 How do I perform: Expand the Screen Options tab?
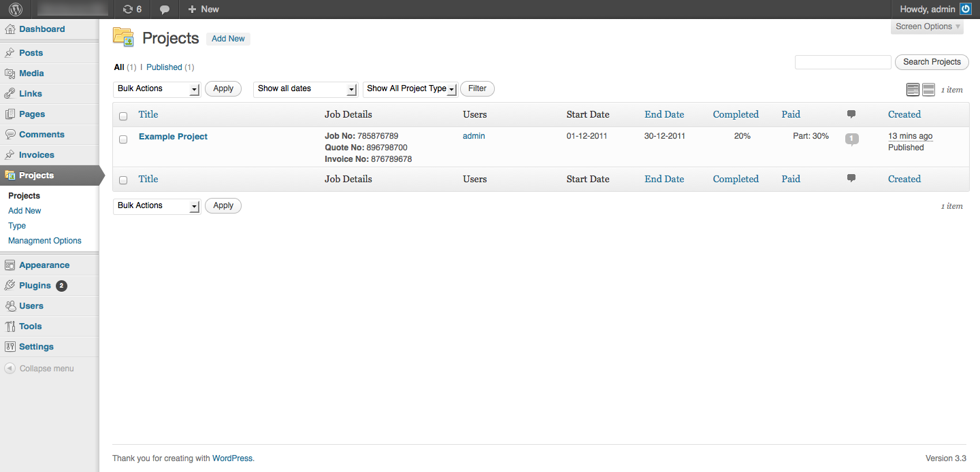(928, 27)
